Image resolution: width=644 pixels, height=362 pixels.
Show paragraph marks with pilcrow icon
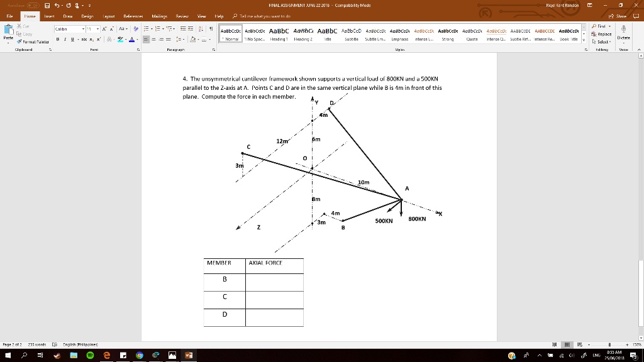pos(211,29)
